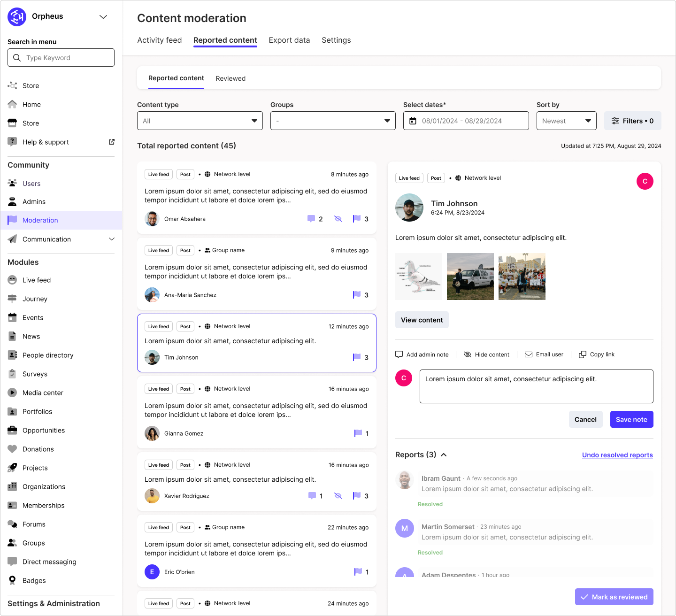The height and width of the screenshot is (616, 676).
Task: Open Users in the Community section
Action: coord(31,184)
